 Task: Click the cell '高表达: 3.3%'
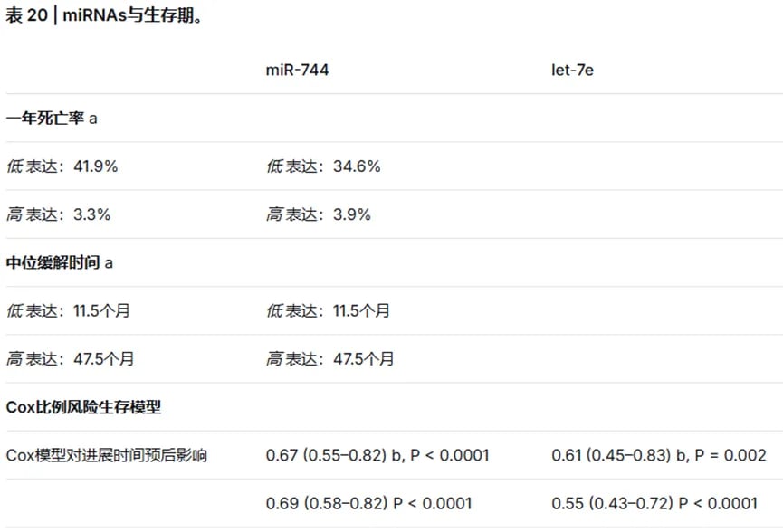coord(59,214)
